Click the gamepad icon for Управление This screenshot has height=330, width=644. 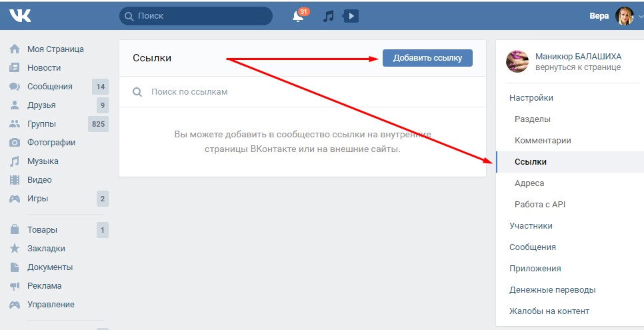pyautogui.click(x=15, y=305)
